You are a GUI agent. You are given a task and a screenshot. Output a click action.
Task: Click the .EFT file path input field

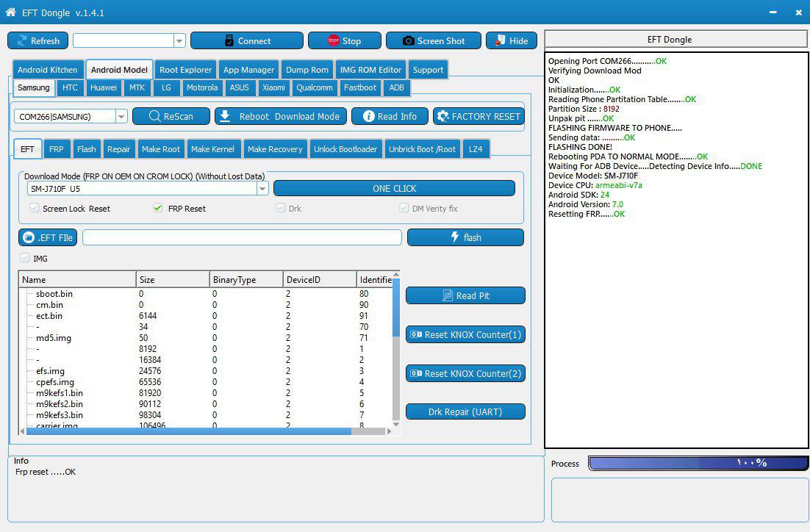point(242,237)
